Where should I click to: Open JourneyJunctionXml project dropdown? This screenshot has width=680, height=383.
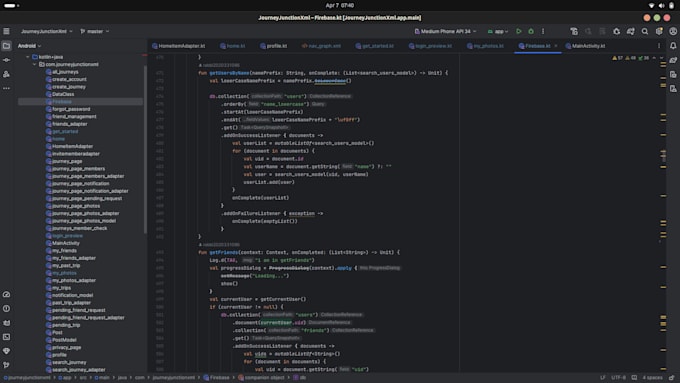point(47,31)
